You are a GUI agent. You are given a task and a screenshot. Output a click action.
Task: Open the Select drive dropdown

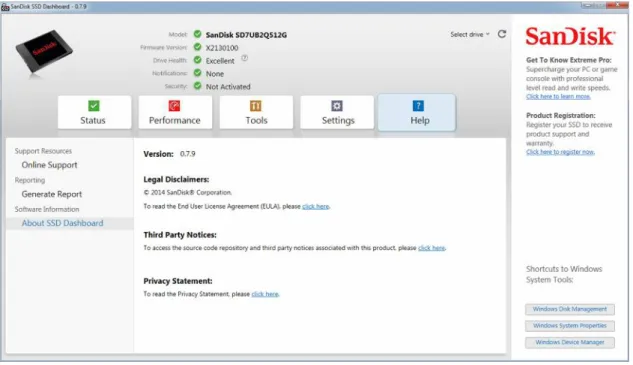470,35
